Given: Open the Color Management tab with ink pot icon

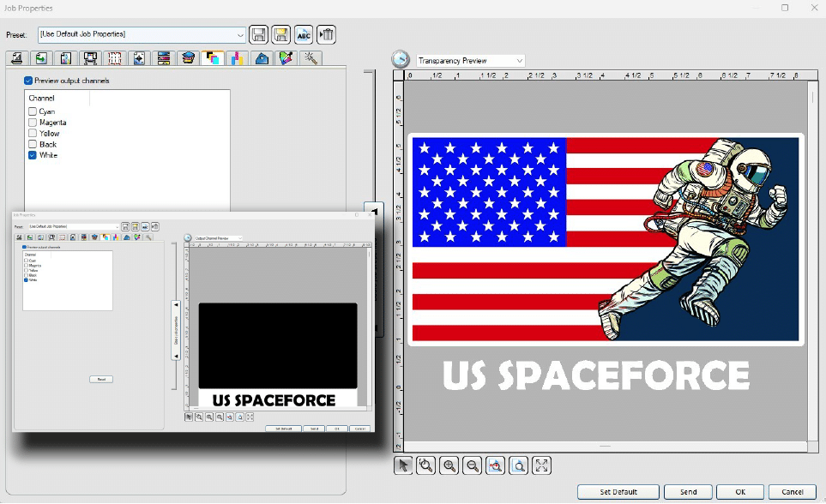Looking at the screenshot, I should click(188, 58).
